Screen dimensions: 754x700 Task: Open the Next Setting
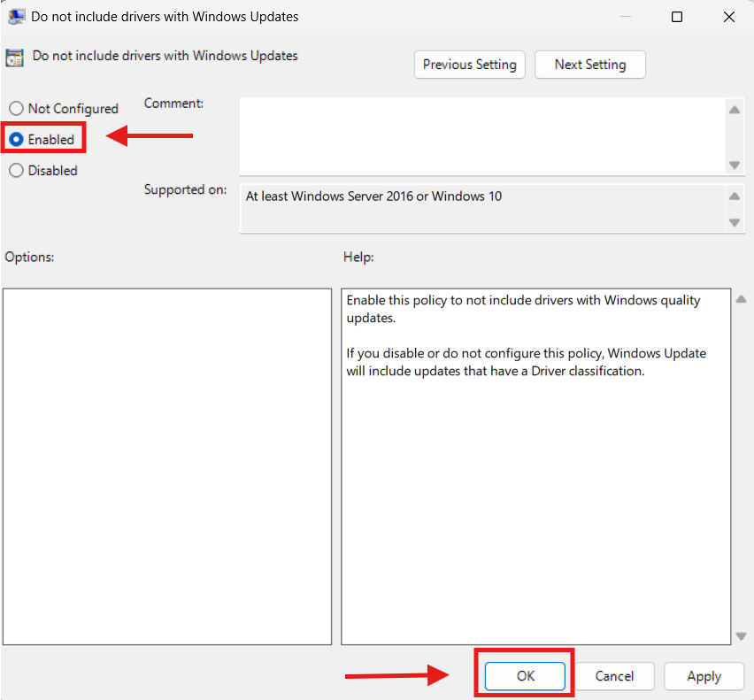[590, 65]
